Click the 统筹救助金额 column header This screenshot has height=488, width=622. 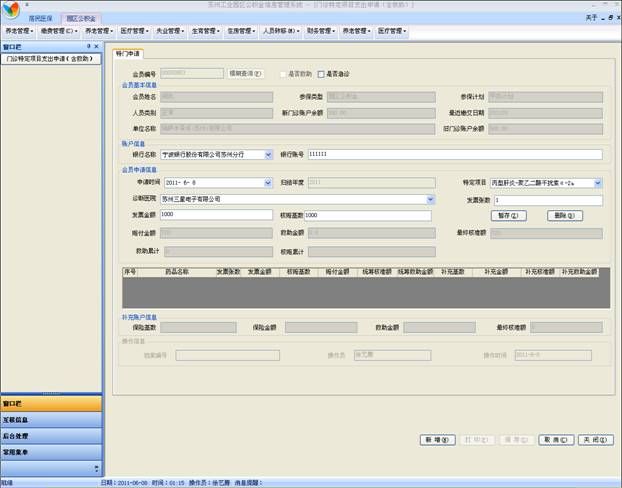(x=416, y=272)
